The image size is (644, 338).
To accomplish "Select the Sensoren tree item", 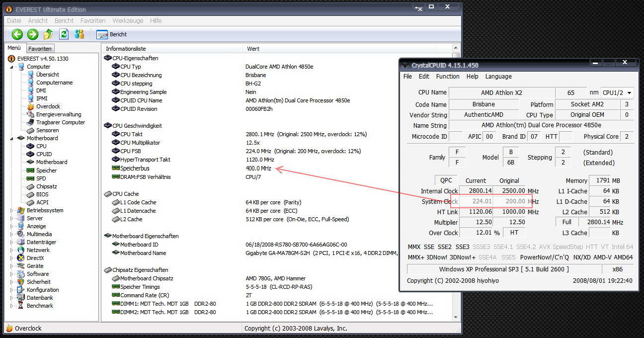I will click(47, 130).
